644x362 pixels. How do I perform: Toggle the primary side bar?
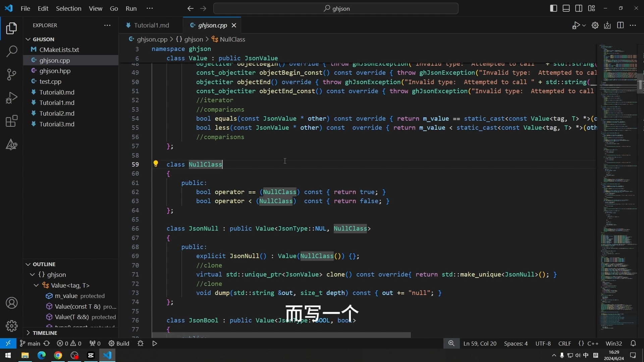[554, 8]
